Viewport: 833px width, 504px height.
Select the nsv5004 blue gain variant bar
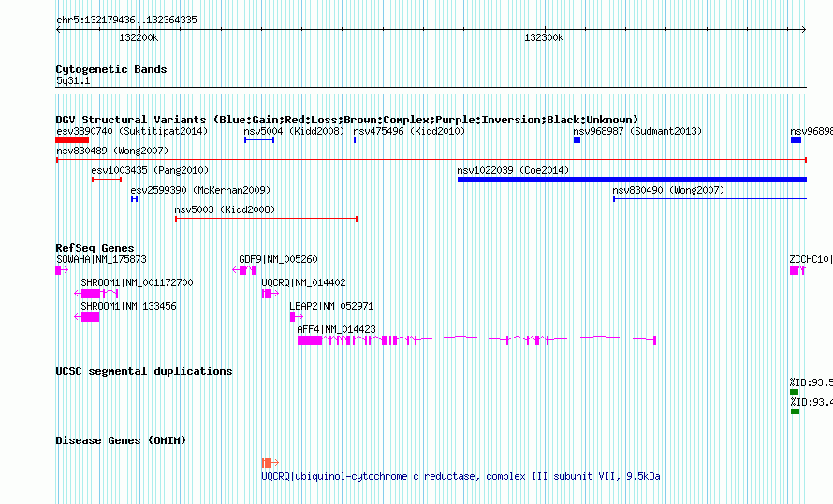(x=259, y=140)
